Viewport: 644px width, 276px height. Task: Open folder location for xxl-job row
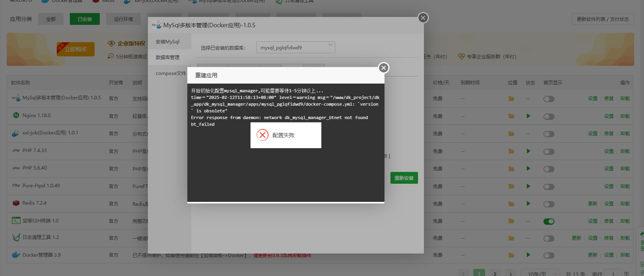511,134
